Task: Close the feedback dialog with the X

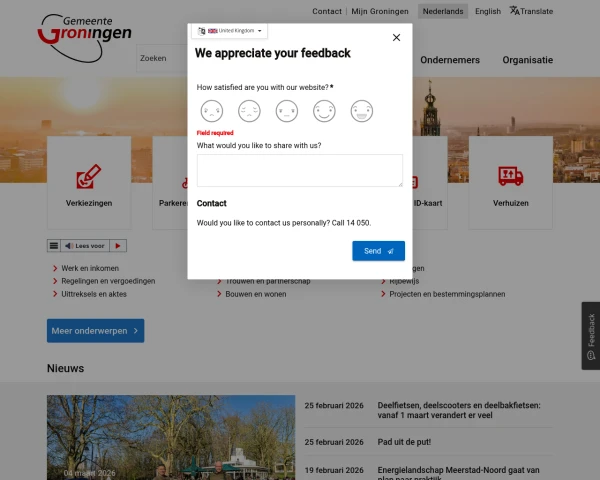Action: [396, 38]
